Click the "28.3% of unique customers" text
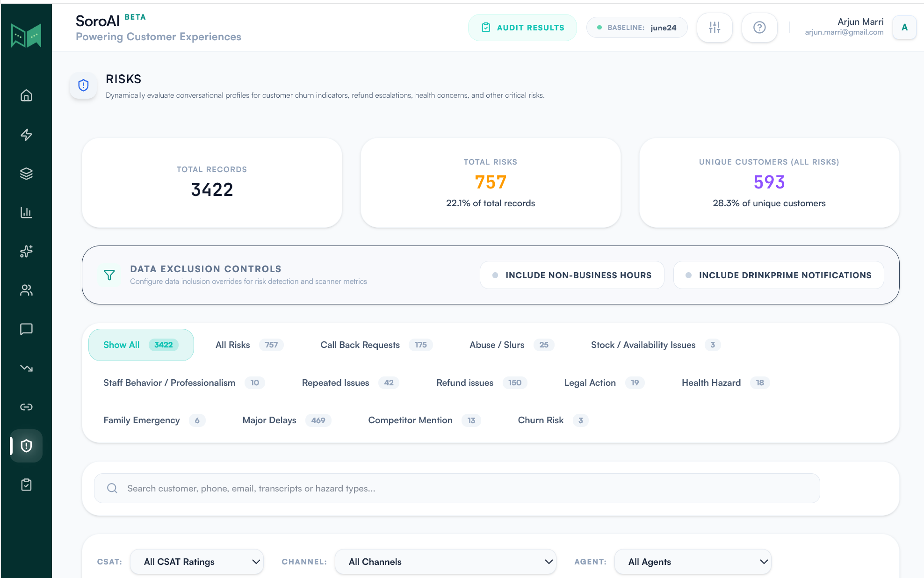 (x=769, y=203)
